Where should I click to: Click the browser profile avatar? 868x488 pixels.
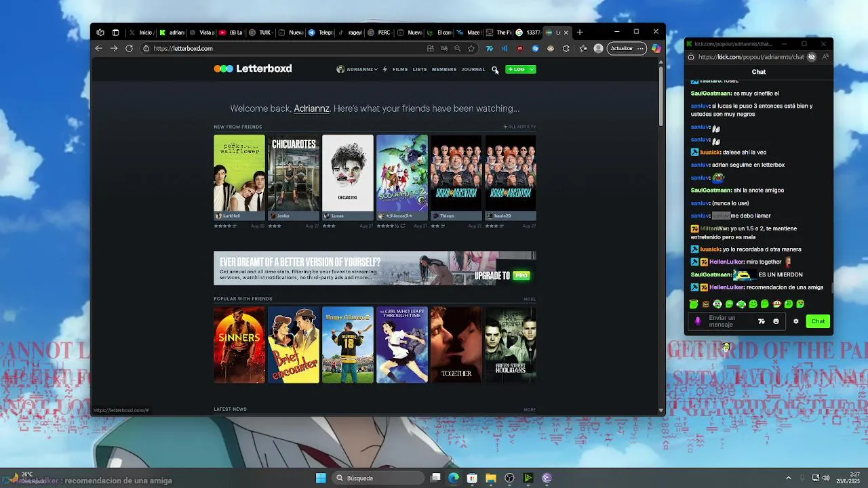click(598, 48)
